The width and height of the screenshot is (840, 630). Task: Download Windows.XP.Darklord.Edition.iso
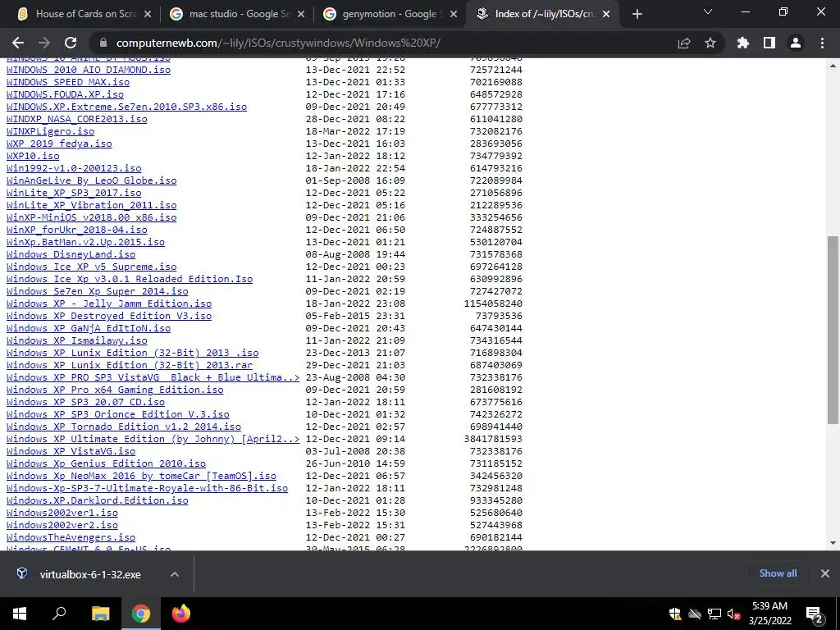(98, 500)
